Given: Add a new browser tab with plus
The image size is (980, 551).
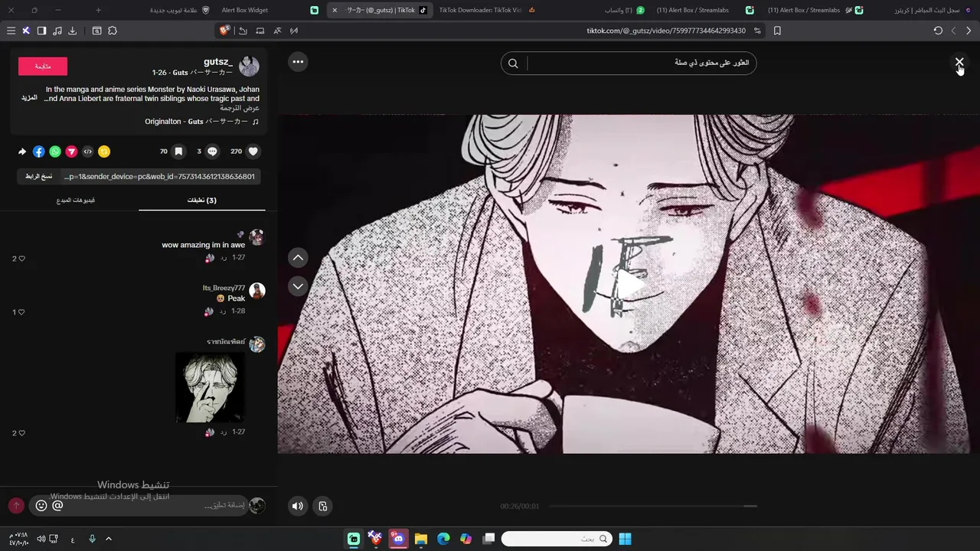Looking at the screenshot, I should click(x=98, y=10).
